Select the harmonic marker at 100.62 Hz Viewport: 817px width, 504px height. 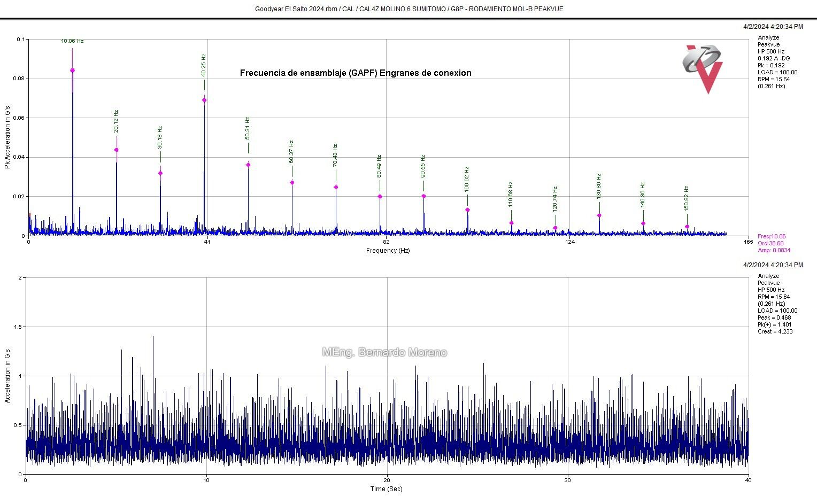point(467,210)
